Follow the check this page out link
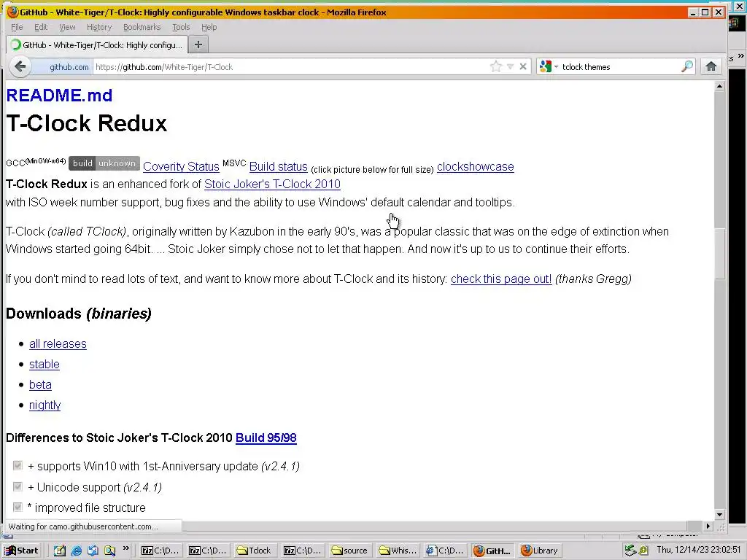This screenshot has width=747, height=560. pyautogui.click(x=501, y=279)
